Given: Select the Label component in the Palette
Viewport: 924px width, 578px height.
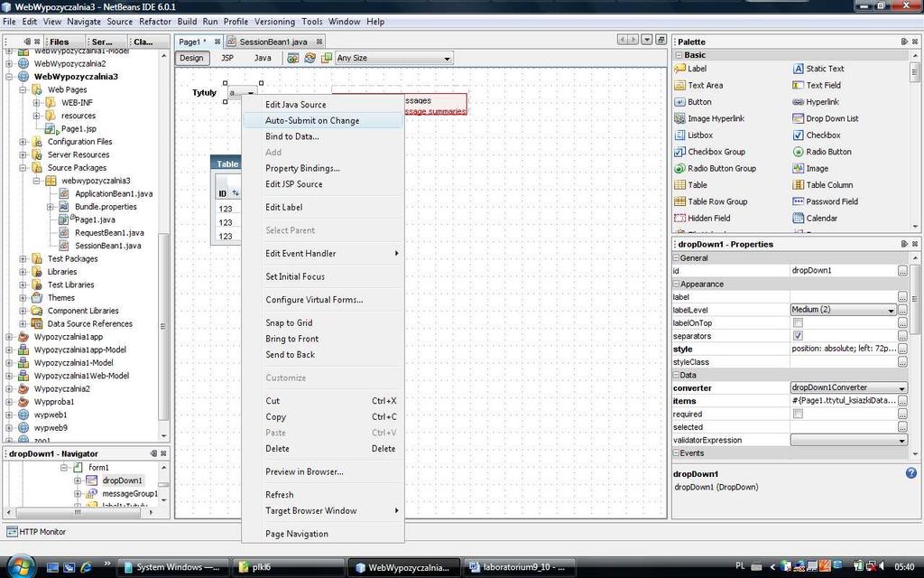Looking at the screenshot, I should point(690,69).
